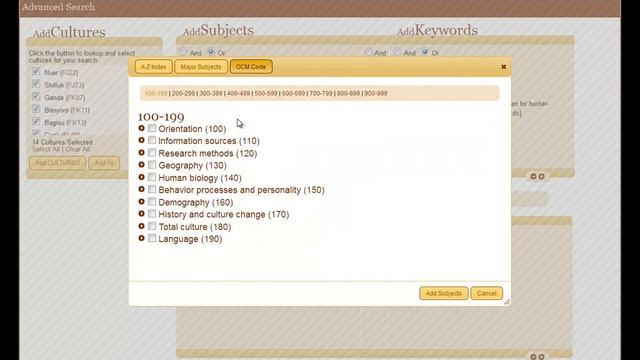Select the OCM Code tab

coord(251,67)
